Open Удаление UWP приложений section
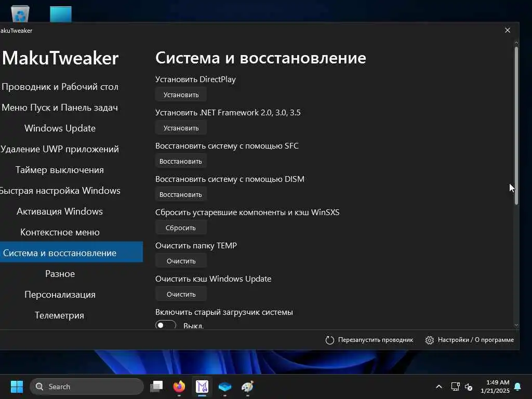Image resolution: width=532 pixels, height=399 pixels. pyautogui.click(x=60, y=149)
